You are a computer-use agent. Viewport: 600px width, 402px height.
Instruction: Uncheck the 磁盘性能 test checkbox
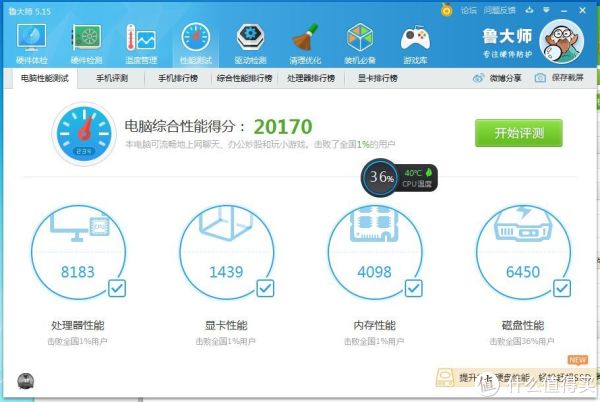[562, 288]
